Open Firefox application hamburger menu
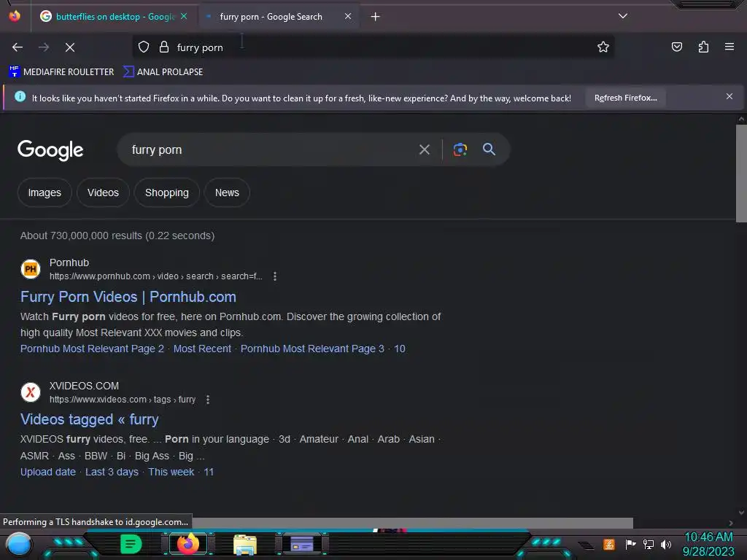This screenshot has width=747, height=560. [x=729, y=47]
